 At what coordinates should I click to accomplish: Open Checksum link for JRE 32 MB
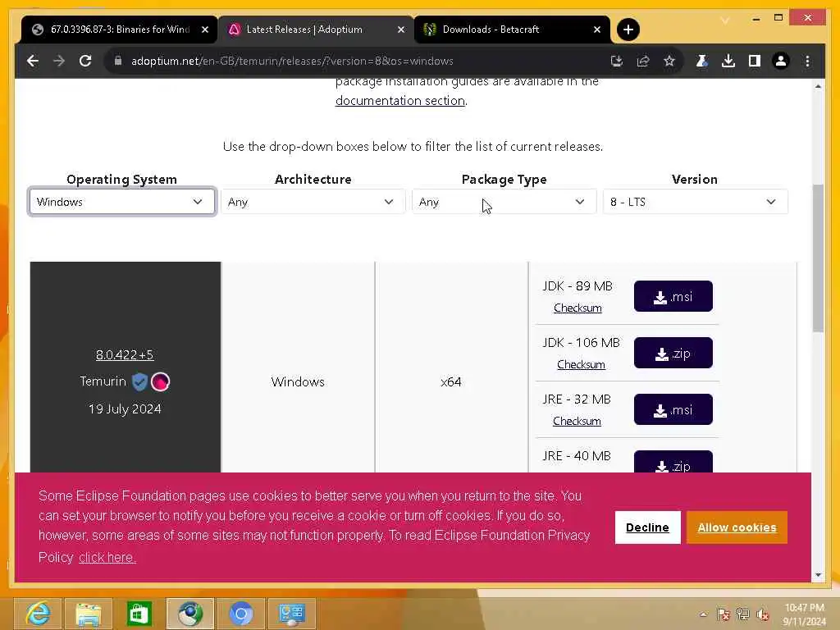[577, 422]
